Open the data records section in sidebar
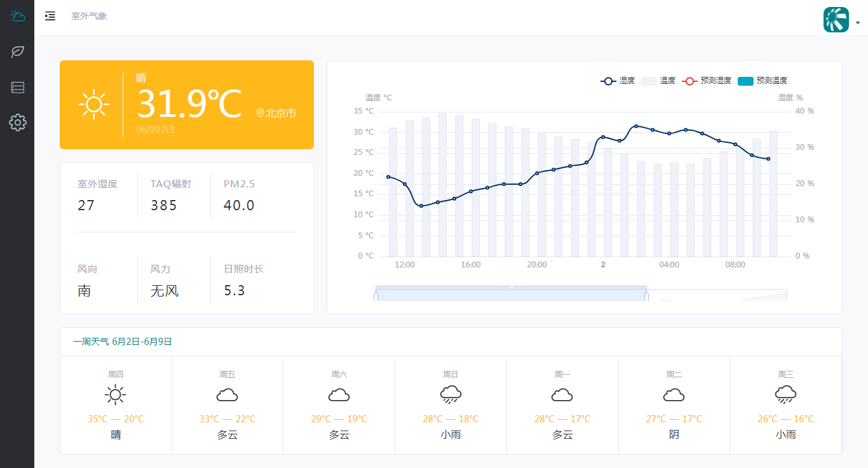Viewport: 868px width, 468px height. click(x=17, y=87)
